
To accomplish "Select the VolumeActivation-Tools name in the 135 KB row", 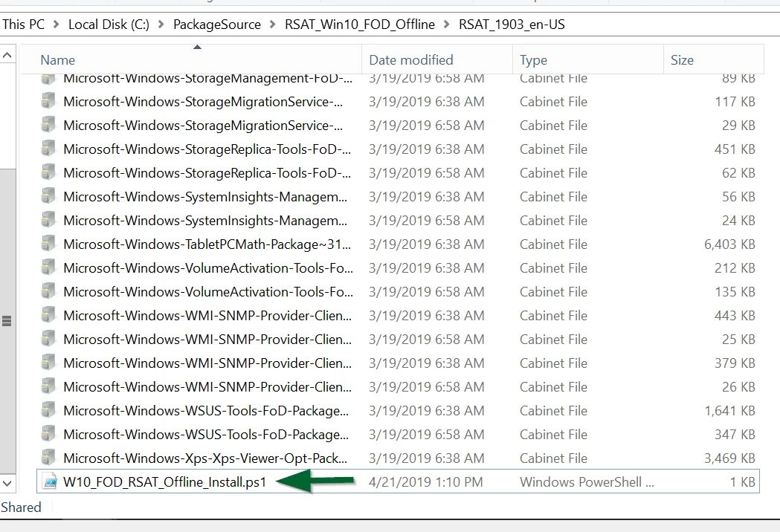I will click(x=208, y=292).
